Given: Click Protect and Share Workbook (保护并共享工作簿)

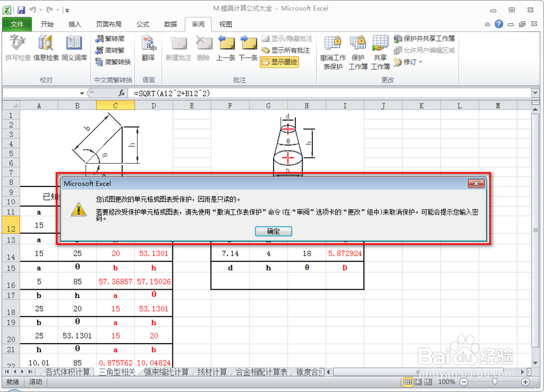Looking at the screenshot, I should (424, 39).
